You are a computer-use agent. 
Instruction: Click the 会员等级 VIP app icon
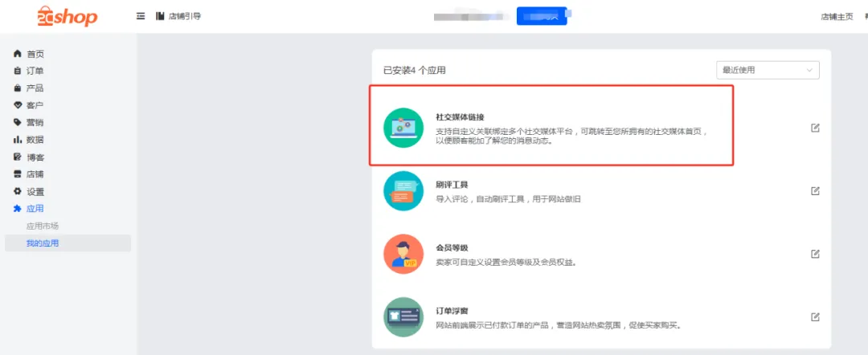tap(403, 254)
